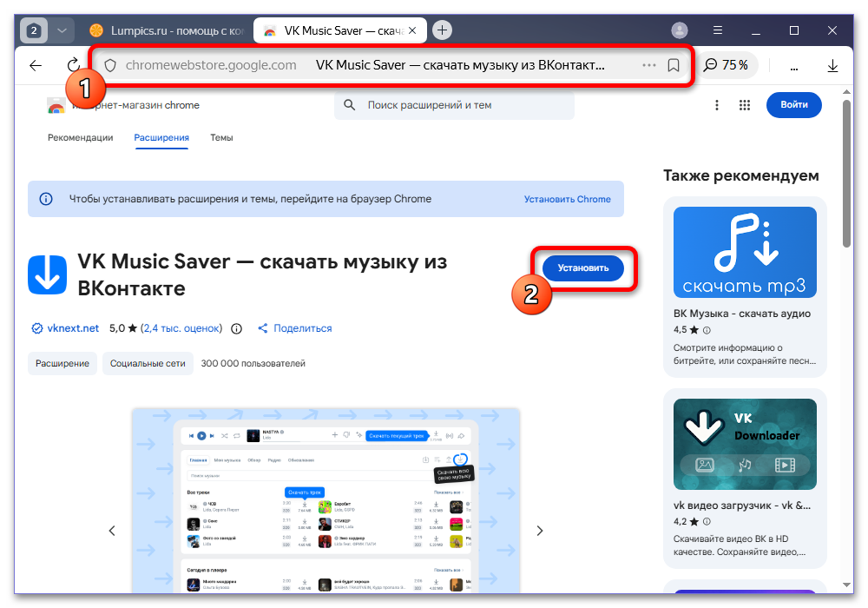Click the Поделиться share link
Screen dimensions: 868x608
coord(295,328)
